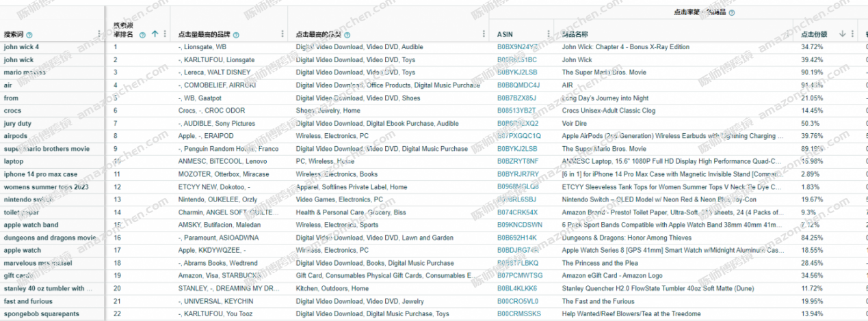Click click-share value 50.3%
The image size is (868, 321).
[811, 124]
